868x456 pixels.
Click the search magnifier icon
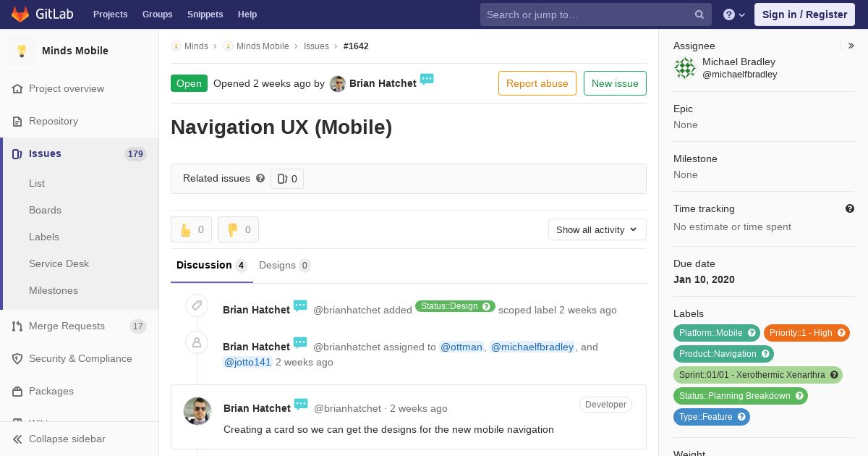(699, 14)
